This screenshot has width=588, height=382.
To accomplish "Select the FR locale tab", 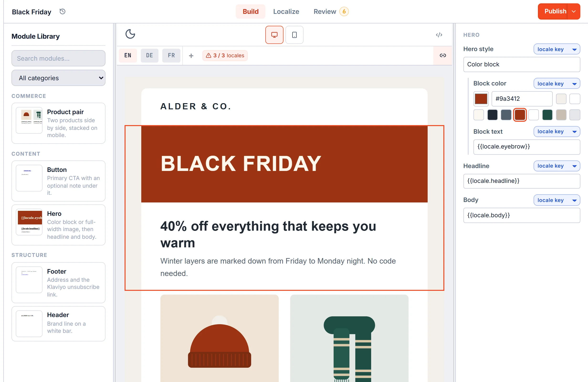I will 171,55.
